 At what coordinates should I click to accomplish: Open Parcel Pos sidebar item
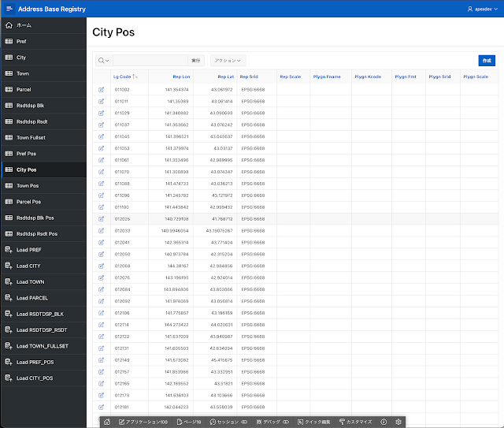point(43,202)
